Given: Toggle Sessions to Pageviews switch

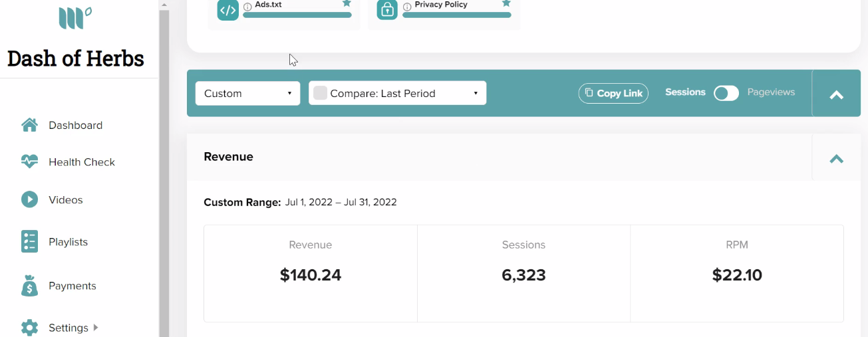Looking at the screenshot, I should click(x=726, y=93).
